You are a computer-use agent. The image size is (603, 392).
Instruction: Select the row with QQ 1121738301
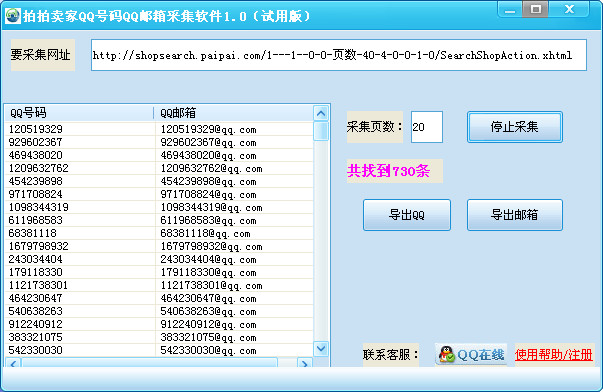159,285
